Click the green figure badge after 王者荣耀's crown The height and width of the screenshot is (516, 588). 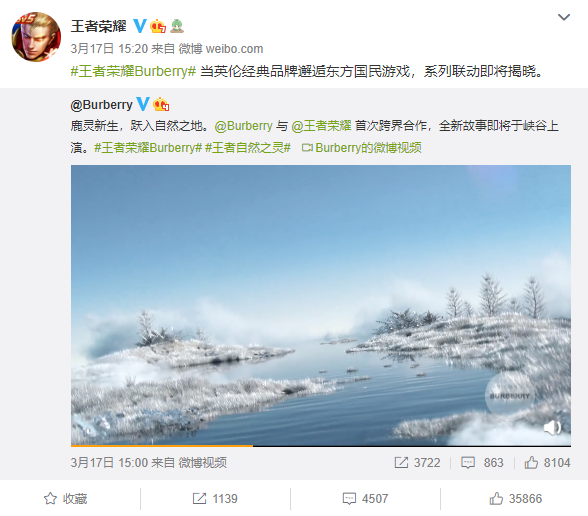[177, 26]
